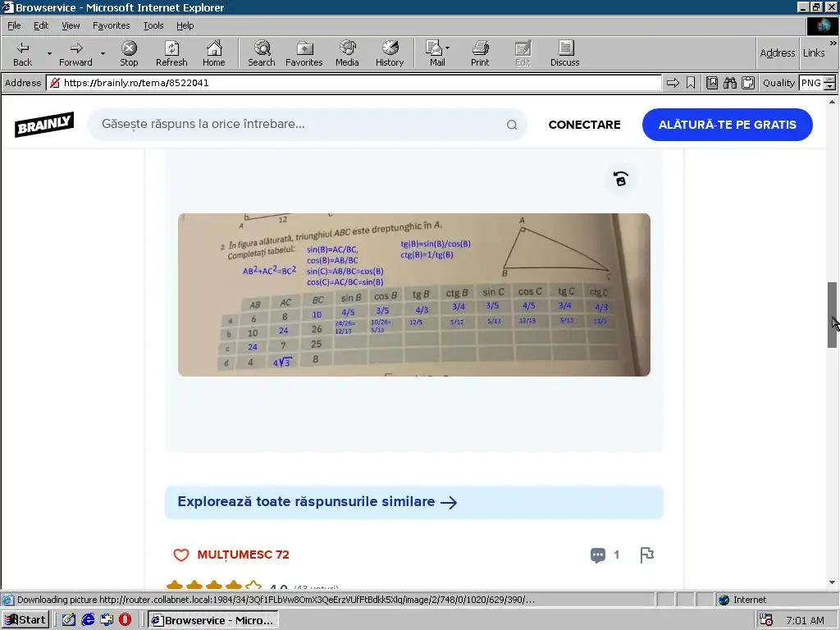Open the comments speech bubble icon
Screen dimensions: 840x630
598,555
